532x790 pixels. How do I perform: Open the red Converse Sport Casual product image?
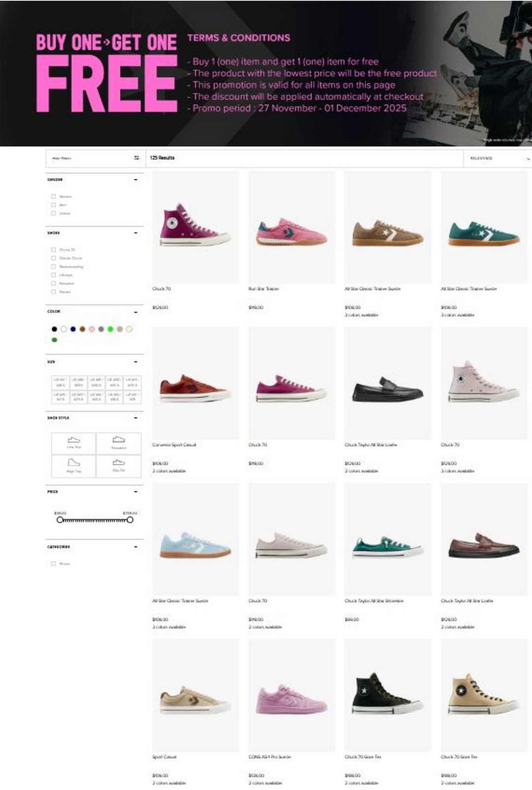196,383
